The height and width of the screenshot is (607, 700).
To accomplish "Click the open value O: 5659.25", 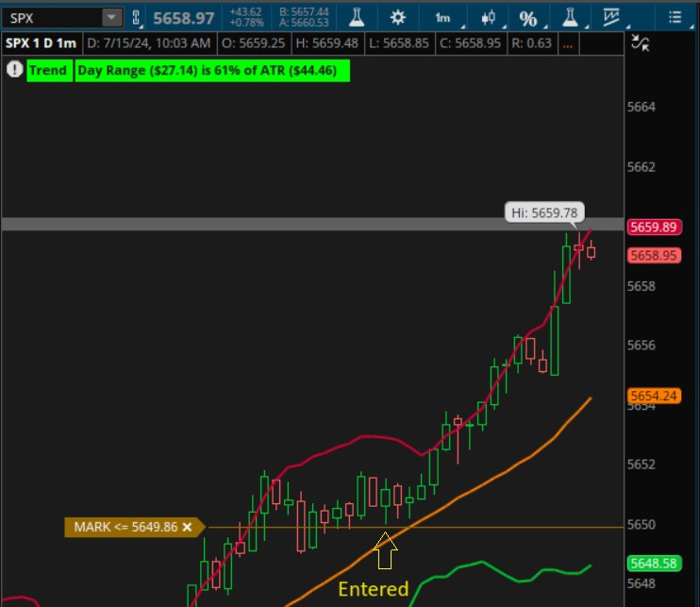I will [x=254, y=43].
